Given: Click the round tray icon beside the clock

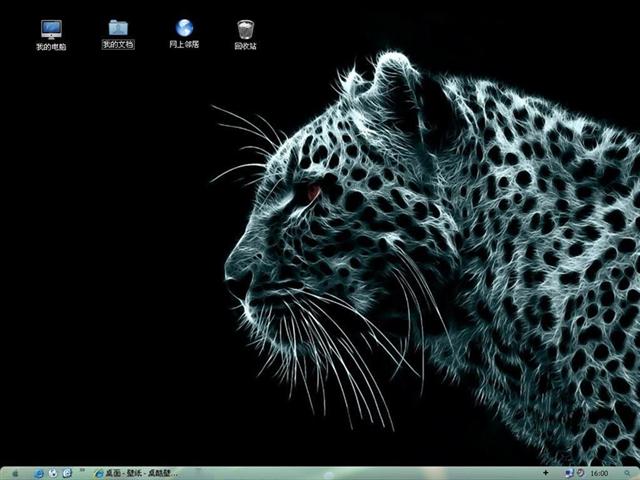Looking at the screenshot, I should point(581,472).
